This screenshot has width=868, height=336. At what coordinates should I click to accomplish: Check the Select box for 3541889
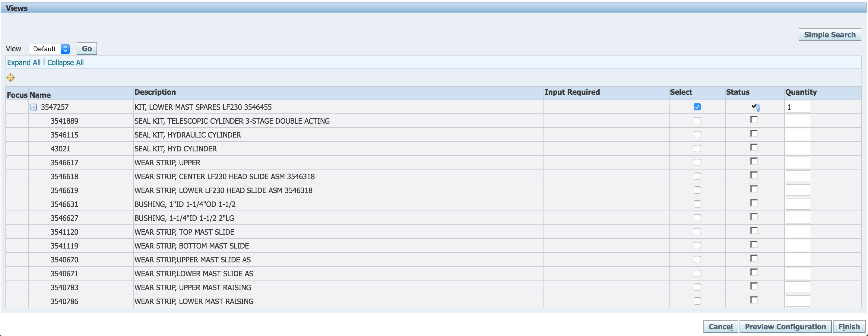pos(697,121)
